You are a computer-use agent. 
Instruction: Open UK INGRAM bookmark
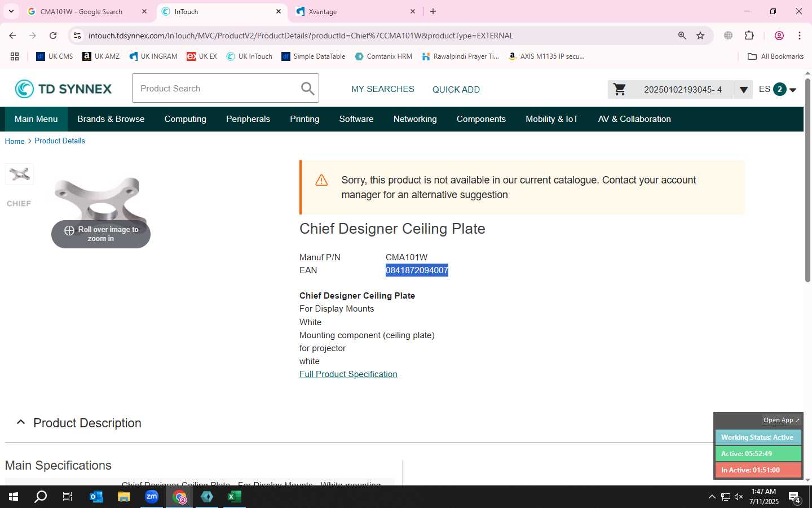click(x=153, y=56)
